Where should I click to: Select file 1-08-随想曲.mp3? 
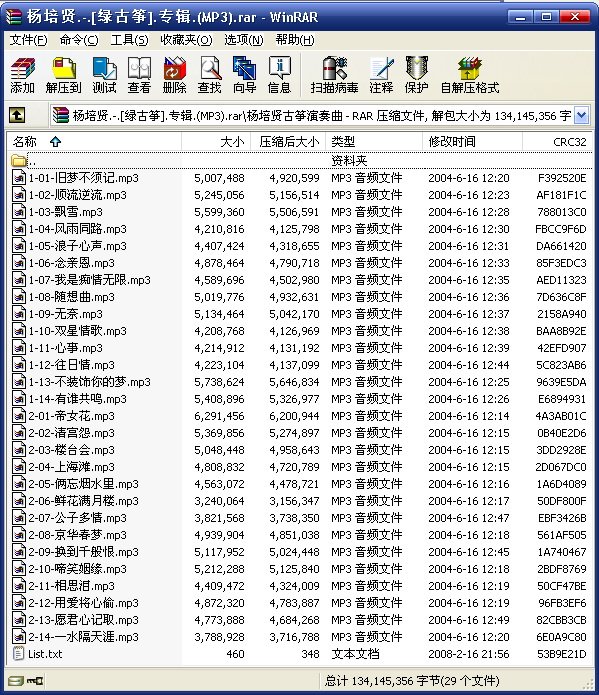click(x=71, y=297)
